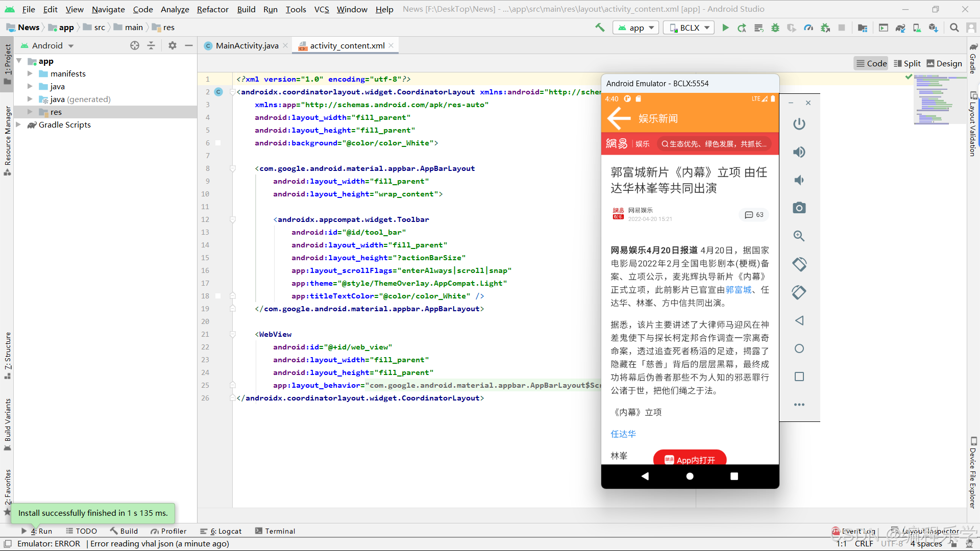This screenshot has height=551, width=980.
Task: Open emulator extended controls three dots
Action: [799, 405]
